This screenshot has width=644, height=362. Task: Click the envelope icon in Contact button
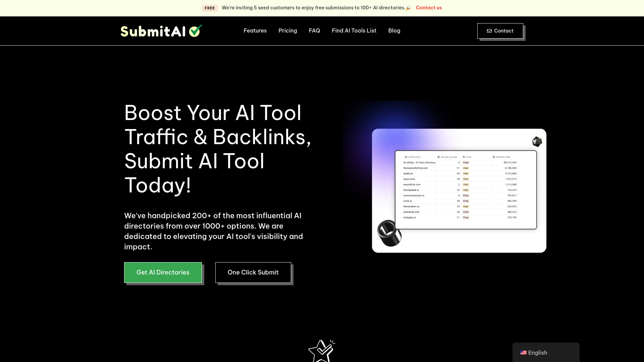click(x=490, y=31)
